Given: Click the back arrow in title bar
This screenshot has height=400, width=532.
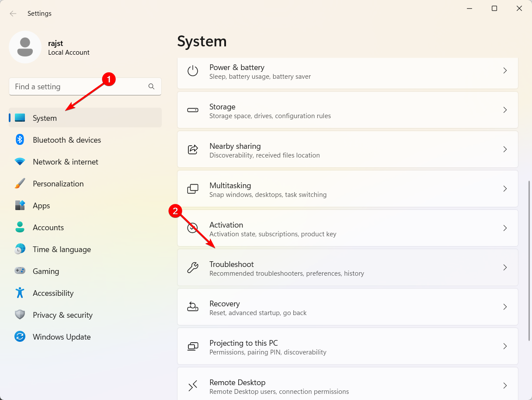Looking at the screenshot, I should tap(13, 14).
